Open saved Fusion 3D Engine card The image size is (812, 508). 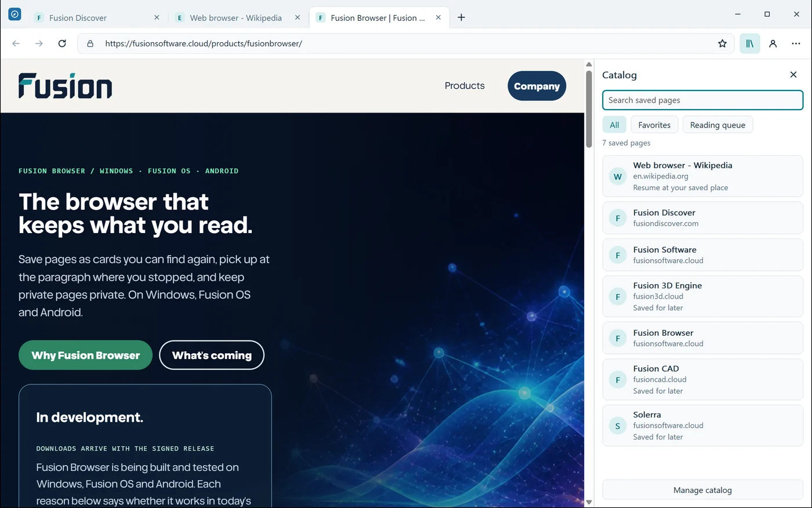click(x=702, y=296)
